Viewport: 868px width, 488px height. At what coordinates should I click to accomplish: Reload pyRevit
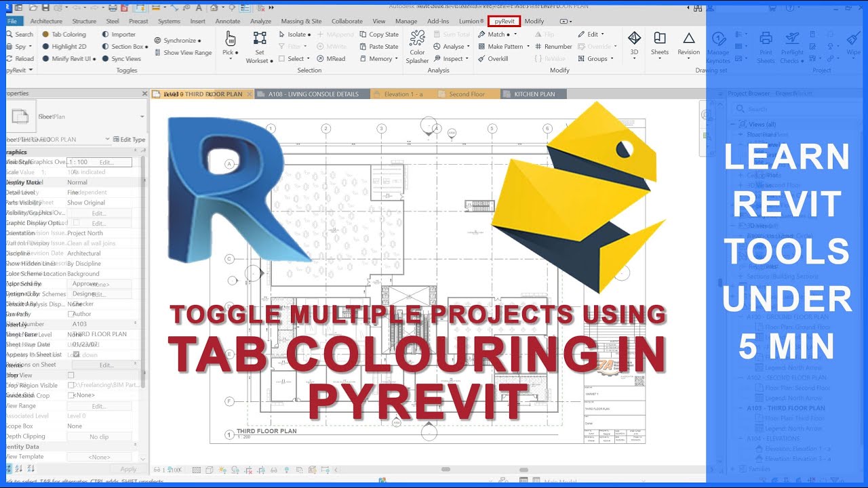19,59
